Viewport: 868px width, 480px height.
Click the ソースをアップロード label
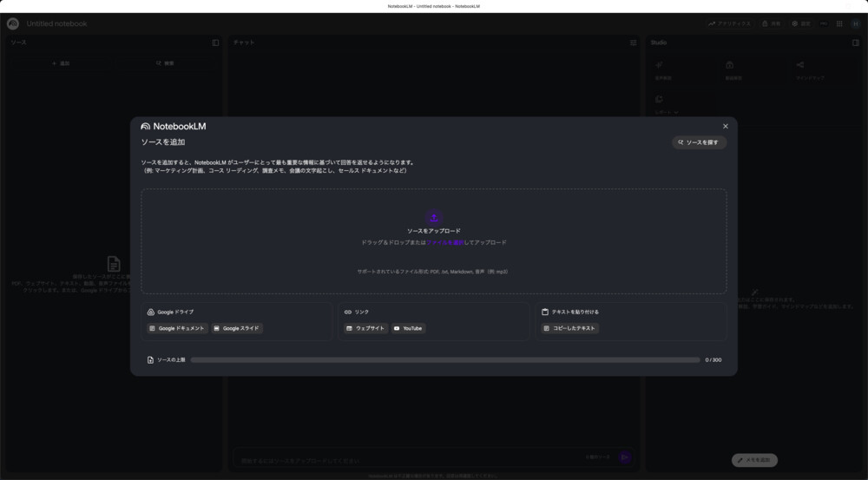pyautogui.click(x=434, y=231)
